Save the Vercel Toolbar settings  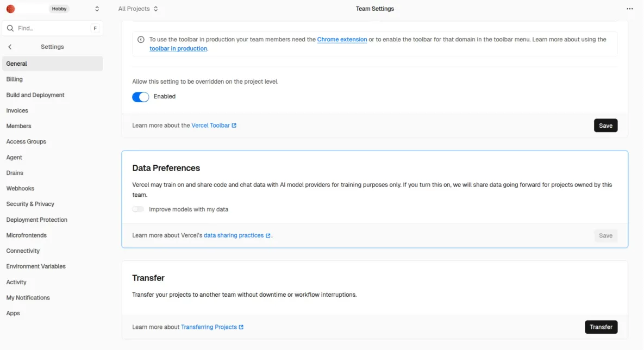click(605, 126)
